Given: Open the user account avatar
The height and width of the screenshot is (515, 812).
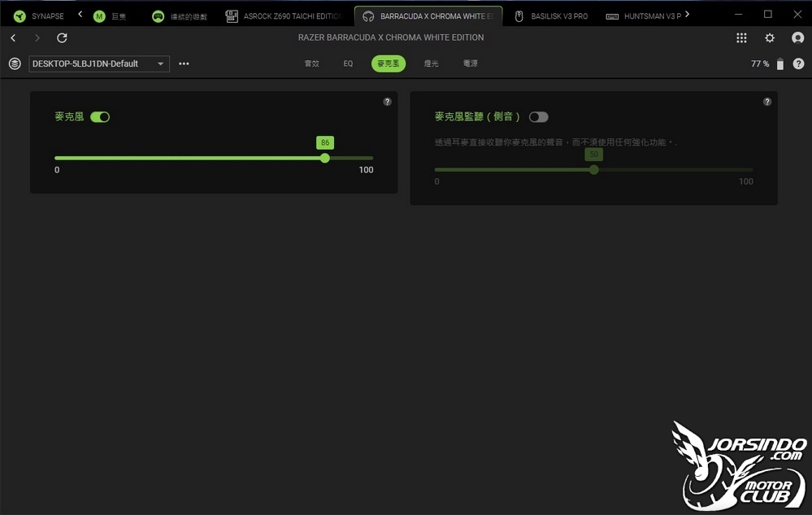Looking at the screenshot, I should (798, 37).
